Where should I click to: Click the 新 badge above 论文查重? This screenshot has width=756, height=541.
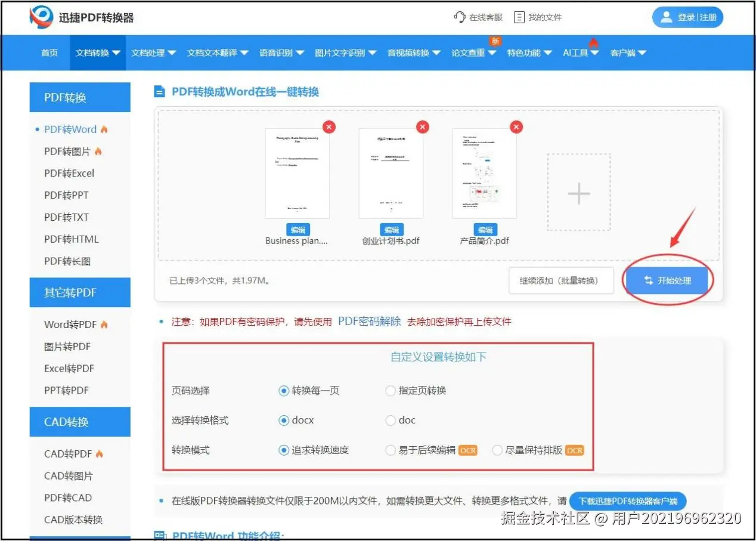[494, 41]
